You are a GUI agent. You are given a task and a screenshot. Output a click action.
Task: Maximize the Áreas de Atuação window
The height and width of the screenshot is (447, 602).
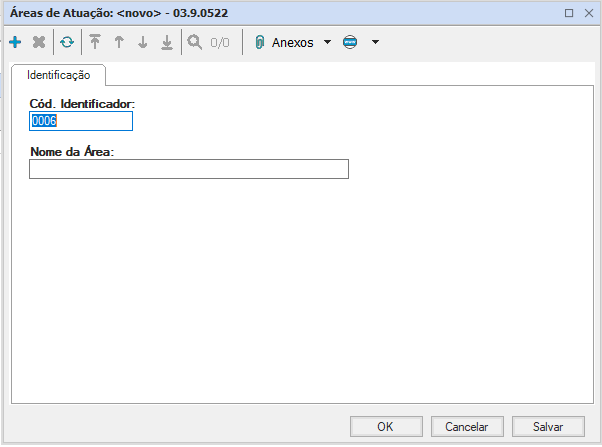point(569,13)
